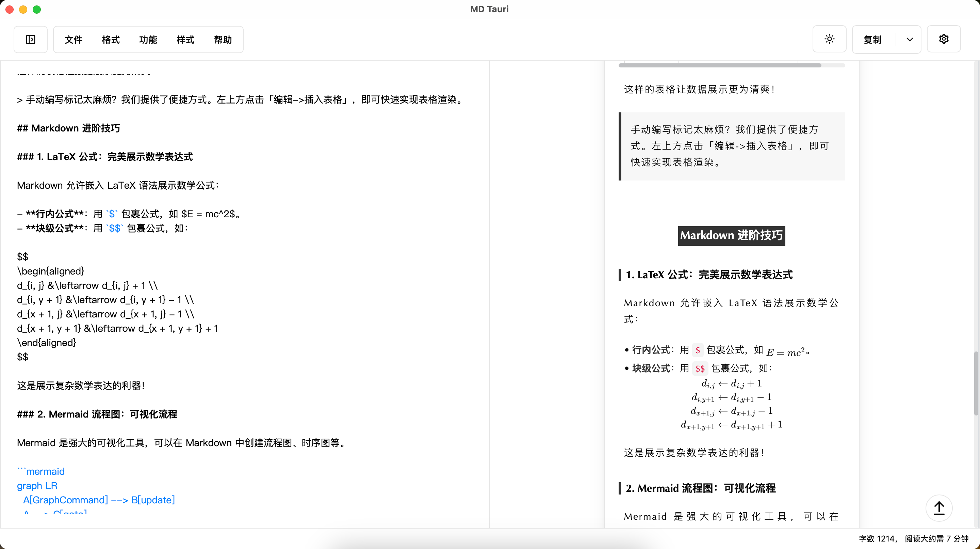
Task: Open the 格式 menu
Action: 111,40
